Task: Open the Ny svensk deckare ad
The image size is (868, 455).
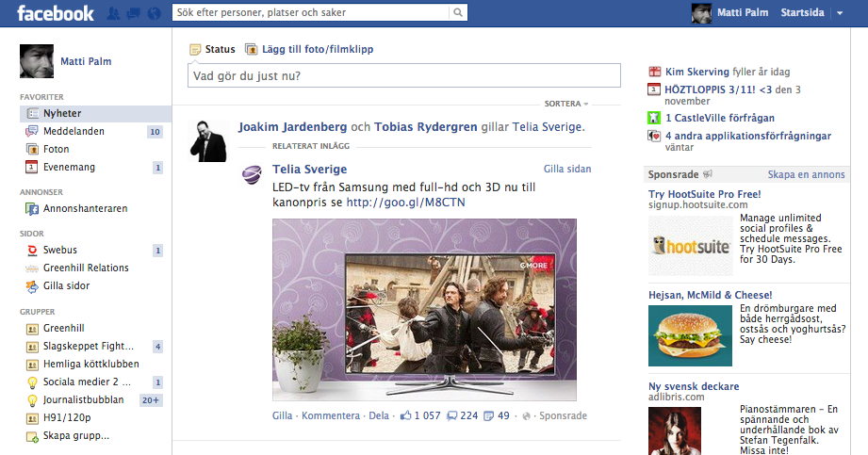Action: coord(694,386)
